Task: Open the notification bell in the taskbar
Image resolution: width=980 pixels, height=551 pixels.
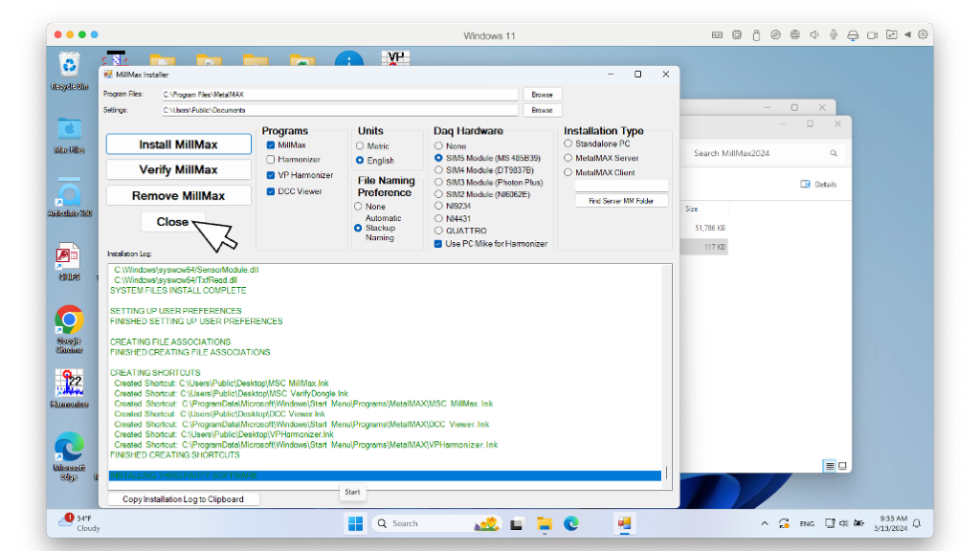Action: tap(917, 523)
